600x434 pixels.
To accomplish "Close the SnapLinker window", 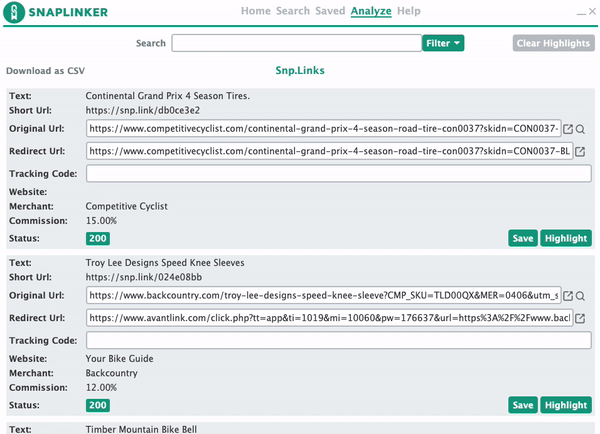I will 592,11.
